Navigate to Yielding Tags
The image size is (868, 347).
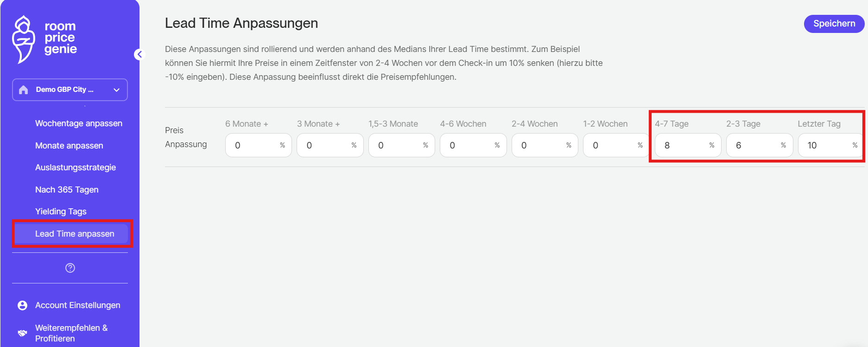(x=61, y=212)
